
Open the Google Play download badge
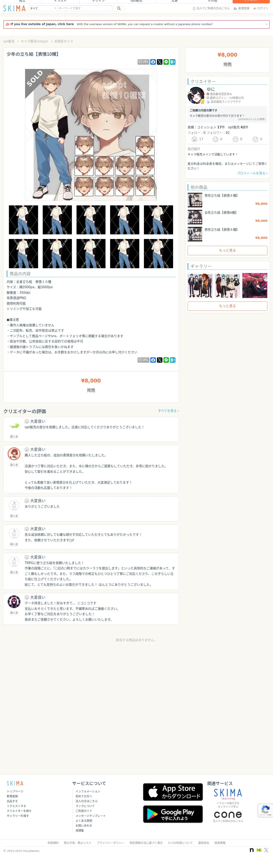coord(173,814)
